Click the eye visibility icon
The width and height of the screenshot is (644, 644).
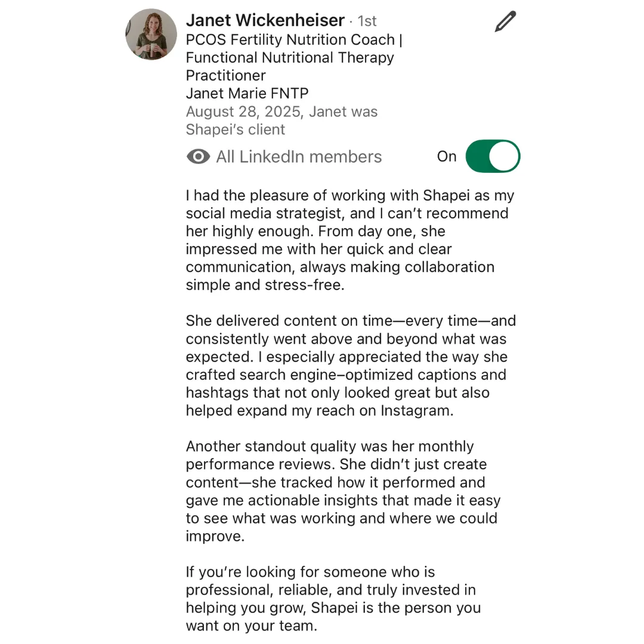(199, 156)
